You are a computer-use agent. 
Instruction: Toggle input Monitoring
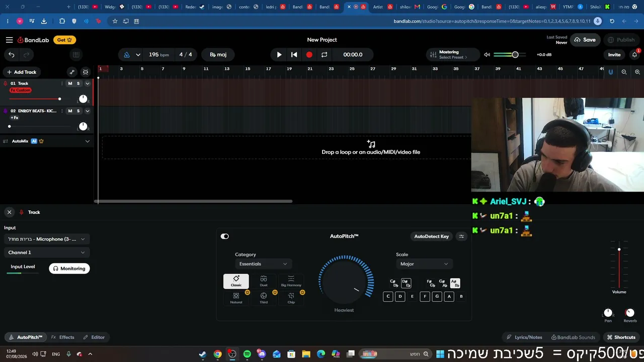pos(69,268)
